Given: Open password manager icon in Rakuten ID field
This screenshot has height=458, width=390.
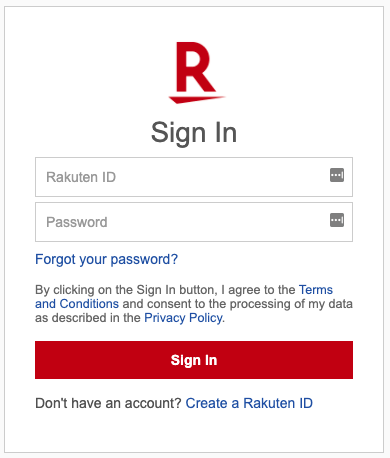Looking at the screenshot, I should pyautogui.click(x=337, y=175).
